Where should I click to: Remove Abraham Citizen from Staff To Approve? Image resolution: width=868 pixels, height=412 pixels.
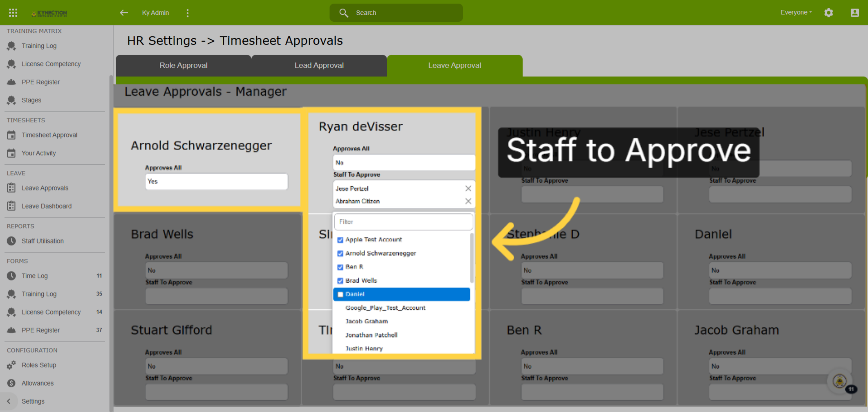pyautogui.click(x=468, y=201)
